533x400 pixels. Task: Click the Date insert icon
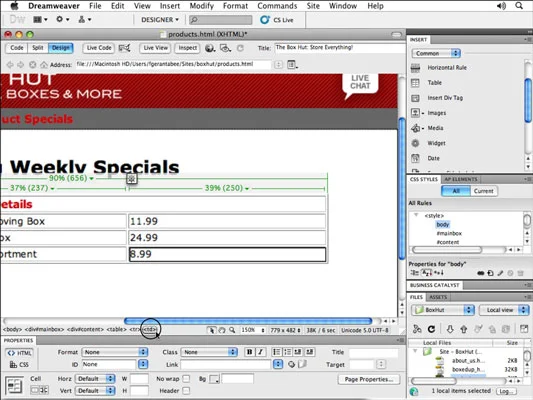pyautogui.click(x=415, y=158)
